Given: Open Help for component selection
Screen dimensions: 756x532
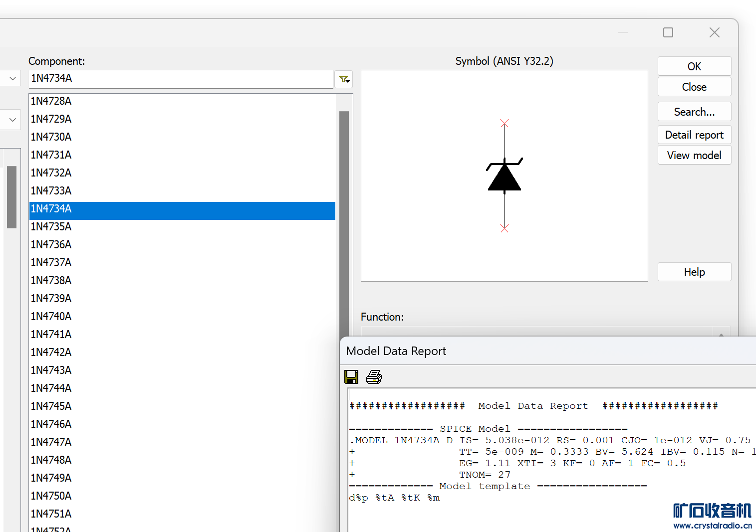Looking at the screenshot, I should point(694,272).
